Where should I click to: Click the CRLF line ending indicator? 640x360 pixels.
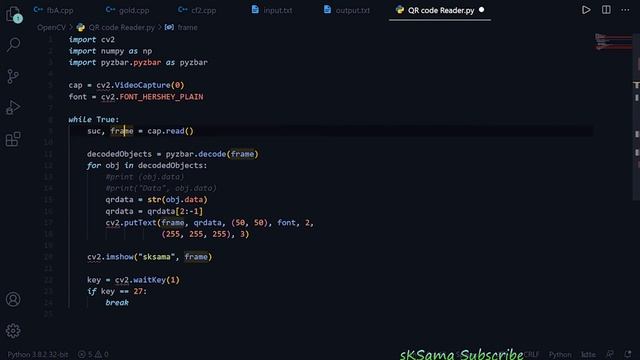coord(531,354)
